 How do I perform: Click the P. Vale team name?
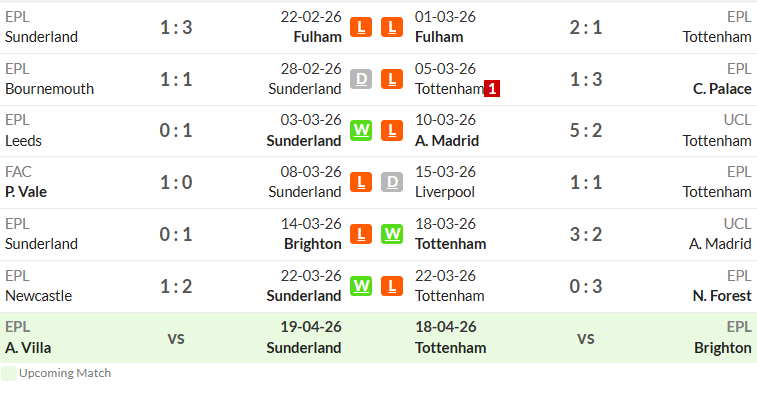(26, 192)
